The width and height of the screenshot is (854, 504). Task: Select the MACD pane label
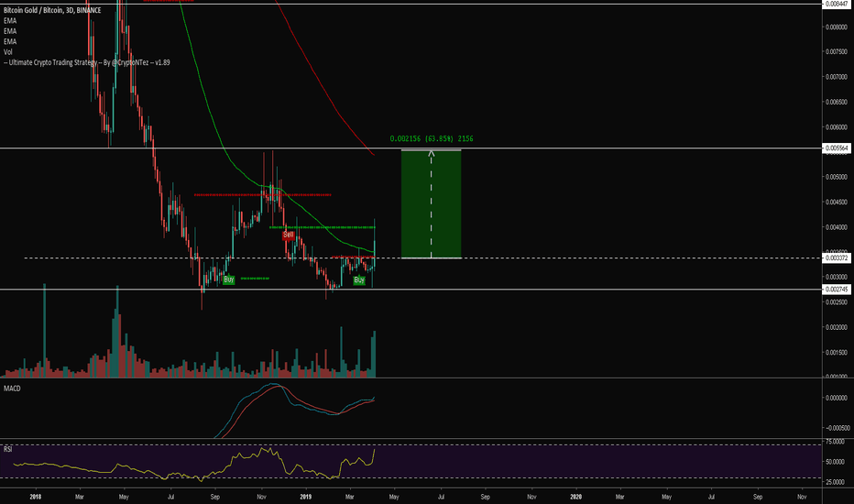[x=12, y=389]
